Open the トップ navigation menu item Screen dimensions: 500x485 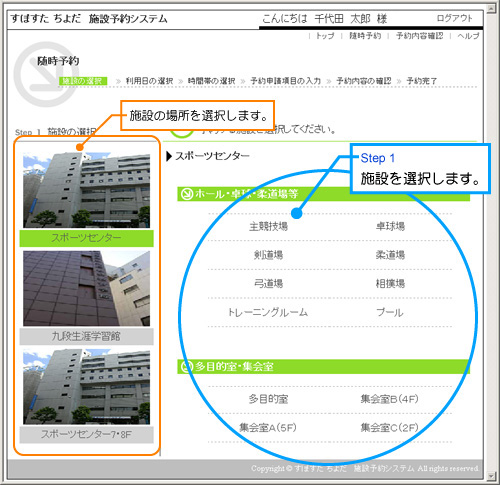tap(325, 36)
